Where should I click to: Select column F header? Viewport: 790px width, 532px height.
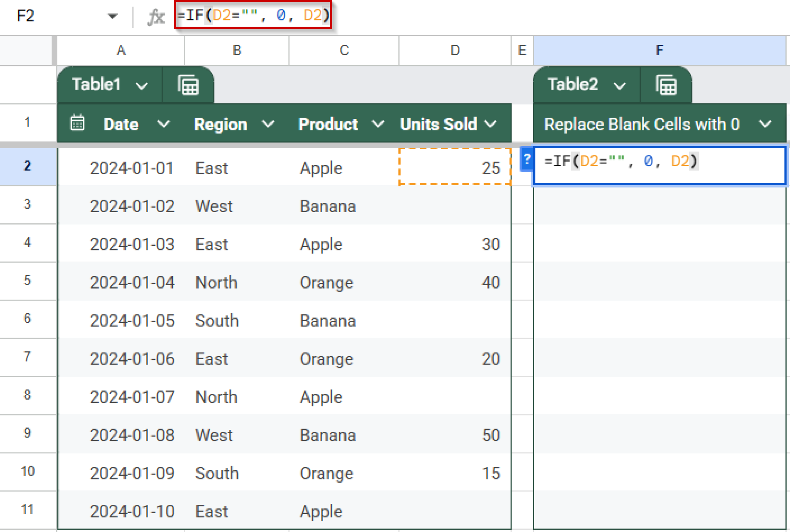point(659,50)
